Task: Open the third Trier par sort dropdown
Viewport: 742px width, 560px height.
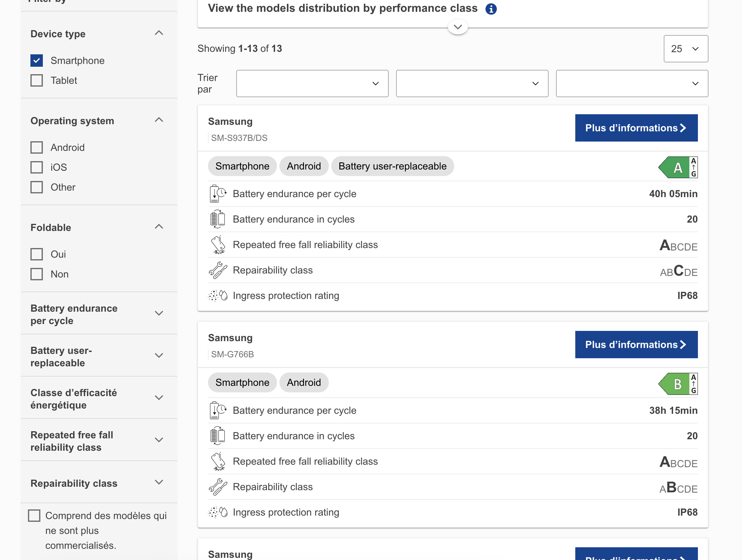Action: coord(632,84)
